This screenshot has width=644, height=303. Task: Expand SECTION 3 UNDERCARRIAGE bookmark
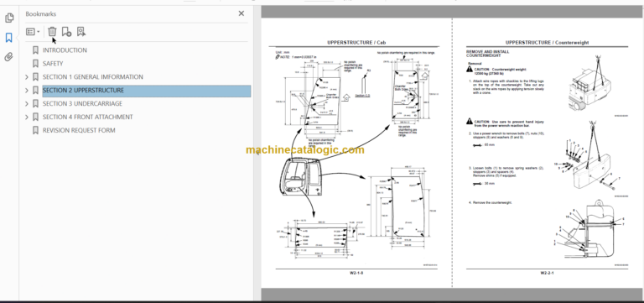27,103
